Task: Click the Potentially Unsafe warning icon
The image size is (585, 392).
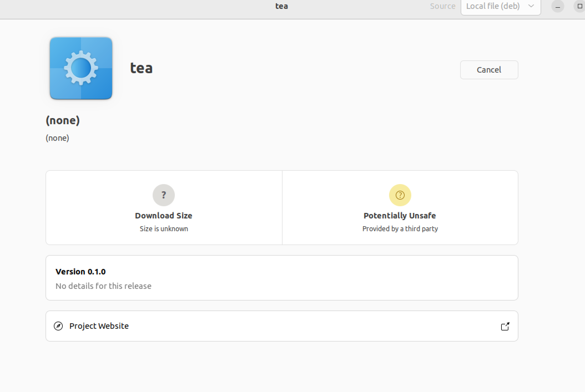Action: point(400,195)
